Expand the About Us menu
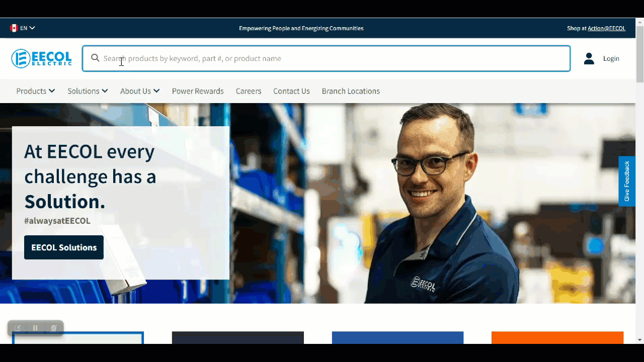Image resolution: width=644 pixels, height=362 pixels. pyautogui.click(x=140, y=91)
